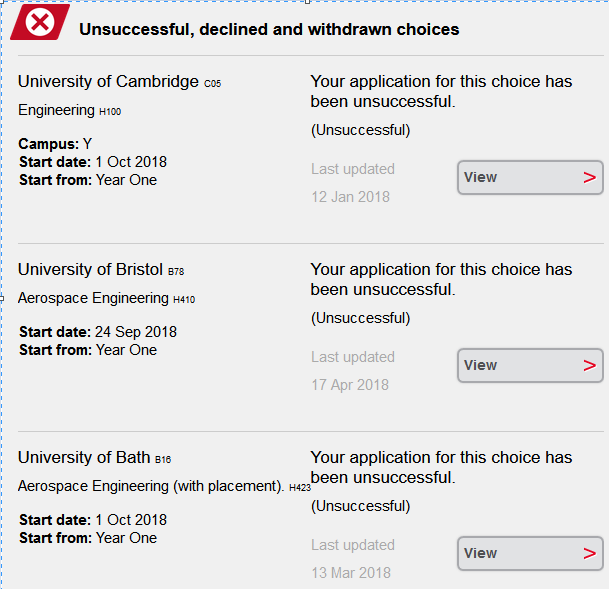Click Cambridge's unsuccessful application message
Viewport: 609px width, 589px height.
click(x=441, y=91)
